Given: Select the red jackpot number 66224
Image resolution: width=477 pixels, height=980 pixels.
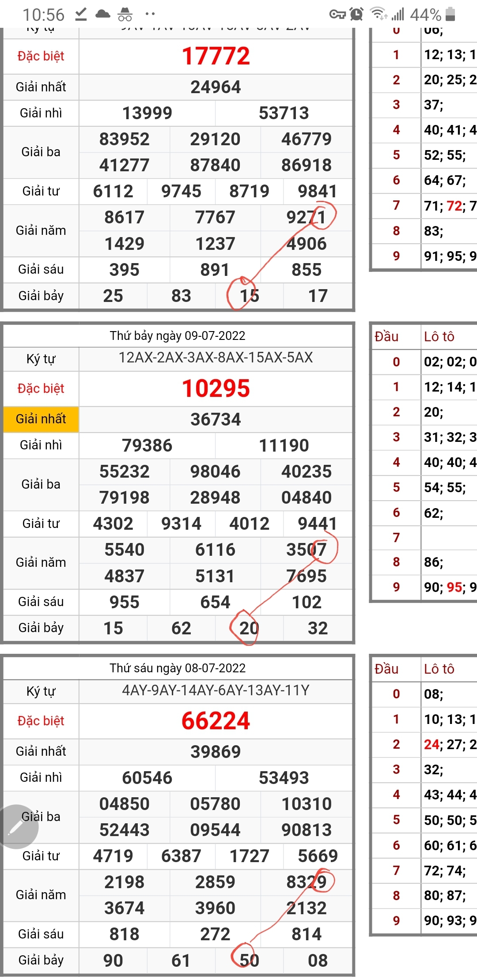Looking at the screenshot, I should (216, 721).
